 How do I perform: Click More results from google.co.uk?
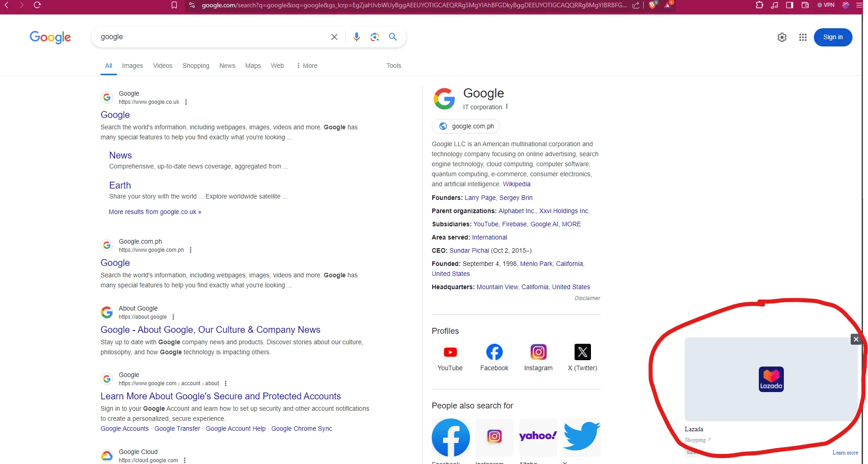coord(155,212)
